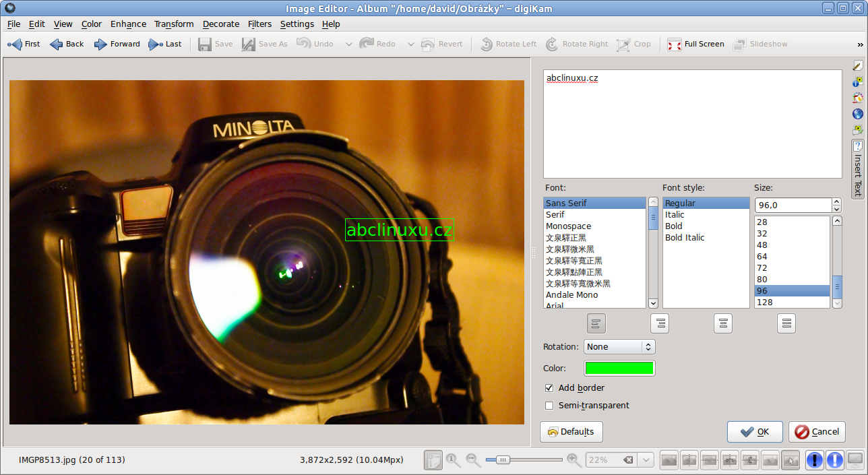The width and height of the screenshot is (868, 475).
Task: Confirm with the OK button
Action: coord(755,432)
